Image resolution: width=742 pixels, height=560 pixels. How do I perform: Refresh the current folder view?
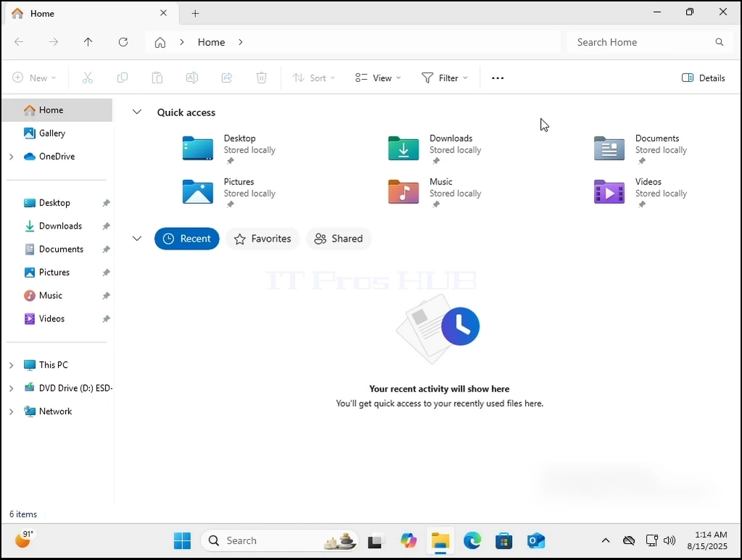123,42
